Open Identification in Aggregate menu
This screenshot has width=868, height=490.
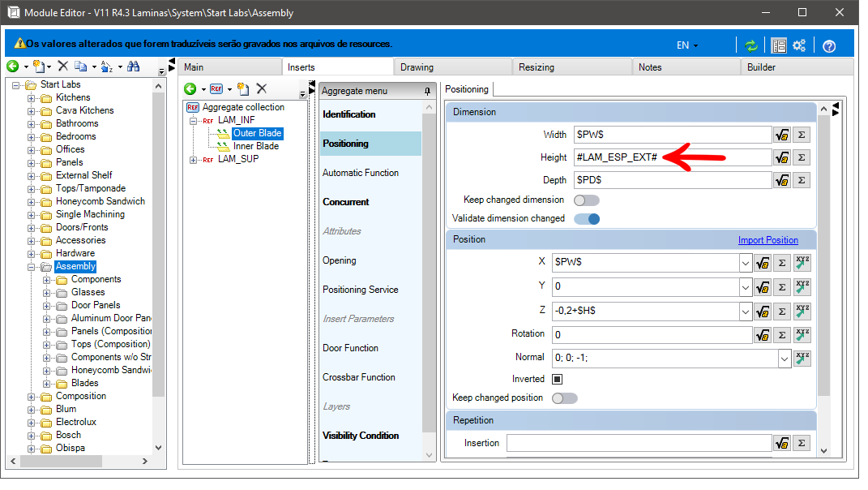(349, 114)
